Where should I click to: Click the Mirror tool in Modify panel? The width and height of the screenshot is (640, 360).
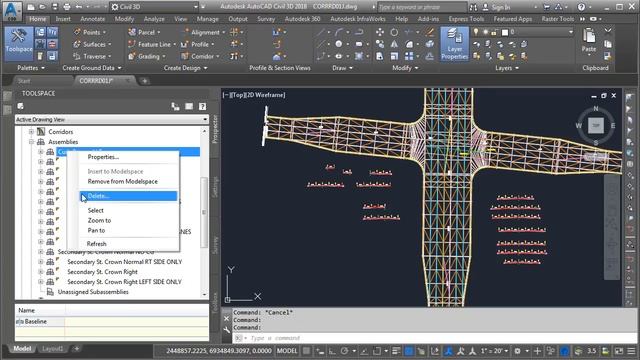coord(394,44)
